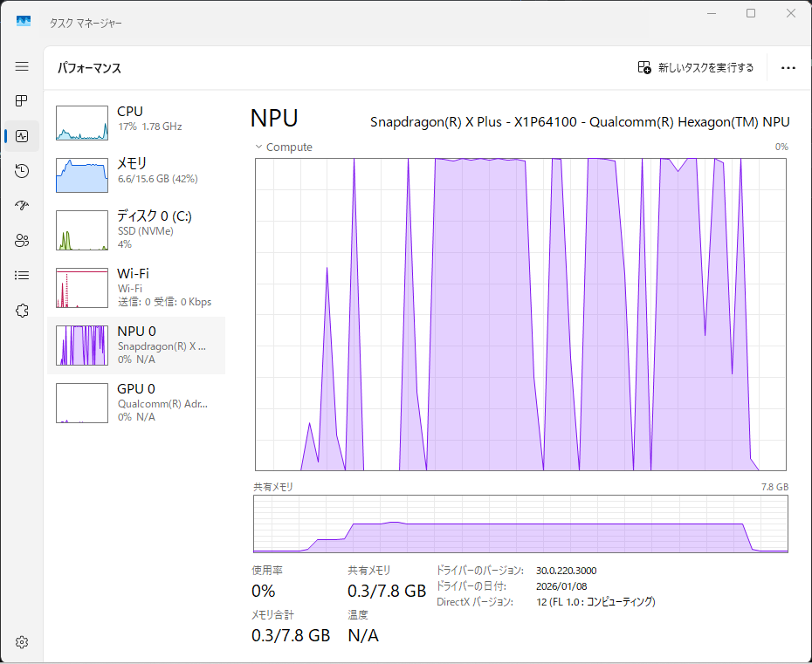Maximize the Task Manager window

(x=751, y=13)
